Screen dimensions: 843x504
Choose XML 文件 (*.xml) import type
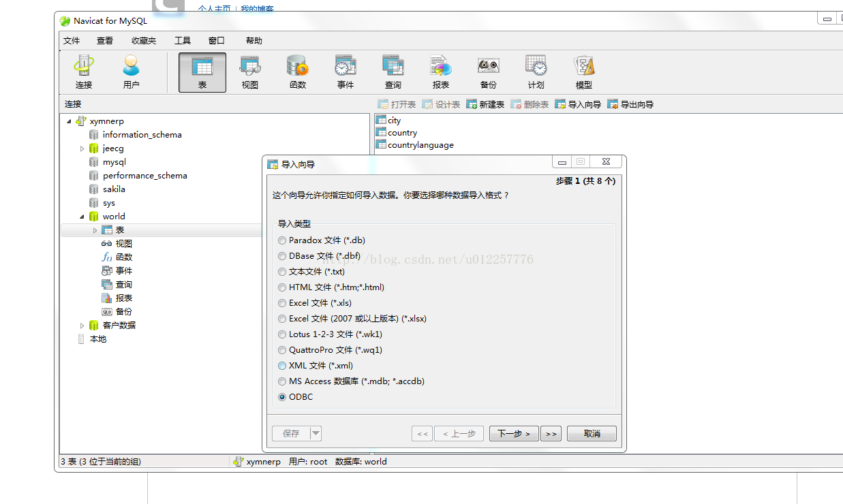coord(282,366)
